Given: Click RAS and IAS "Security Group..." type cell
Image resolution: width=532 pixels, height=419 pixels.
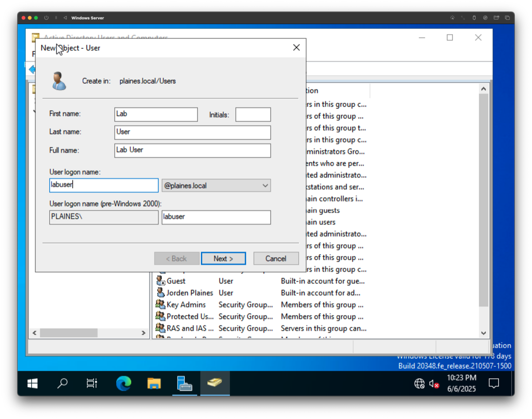Looking at the screenshot, I should click(x=246, y=328).
